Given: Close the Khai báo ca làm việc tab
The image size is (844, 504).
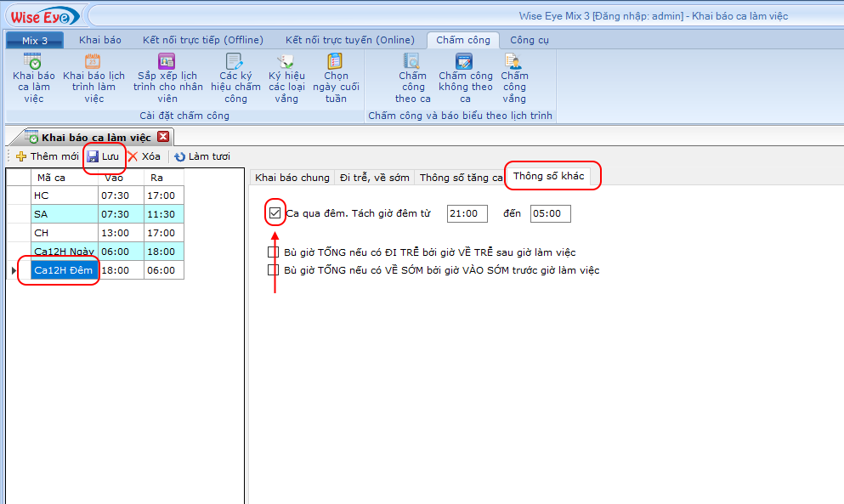Looking at the screenshot, I should (x=163, y=137).
